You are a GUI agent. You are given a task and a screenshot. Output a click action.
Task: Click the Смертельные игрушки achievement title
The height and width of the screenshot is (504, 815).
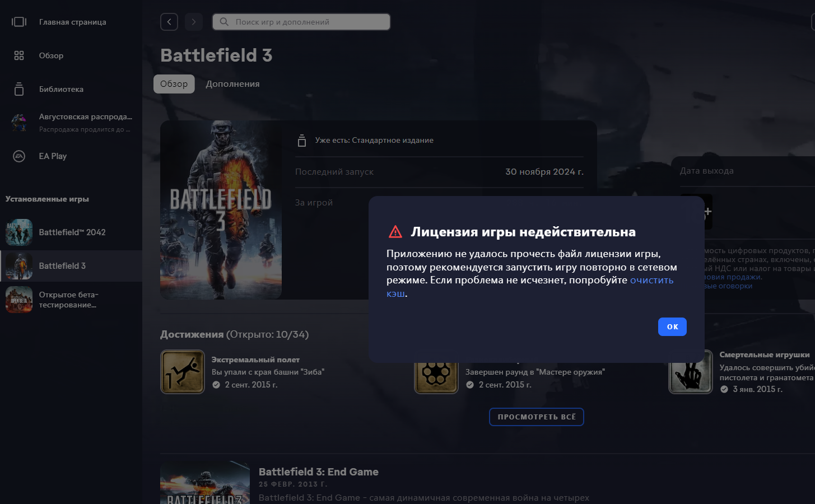click(765, 355)
